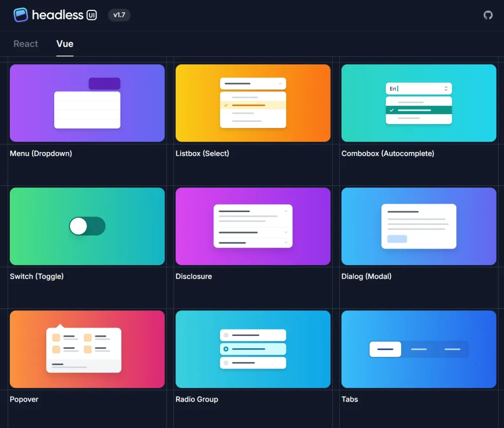Click the selector chevron in the Combobox input
Viewport: 504px width, 428px height.
[446, 89]
